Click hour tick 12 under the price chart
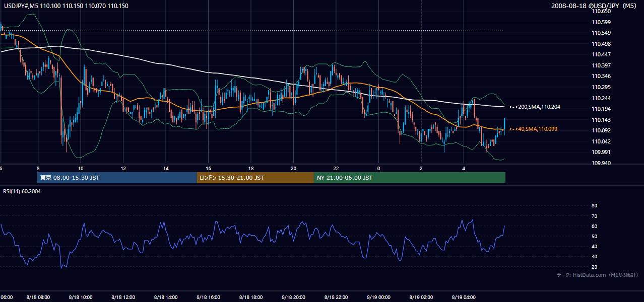Viewport: 644px width, 302px height. 123,169
